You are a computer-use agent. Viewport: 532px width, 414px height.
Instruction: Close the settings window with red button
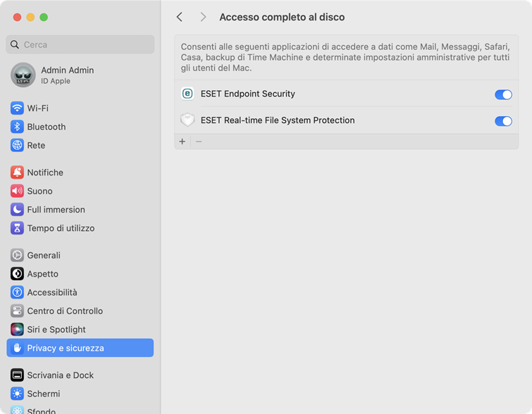coord(18,17)
